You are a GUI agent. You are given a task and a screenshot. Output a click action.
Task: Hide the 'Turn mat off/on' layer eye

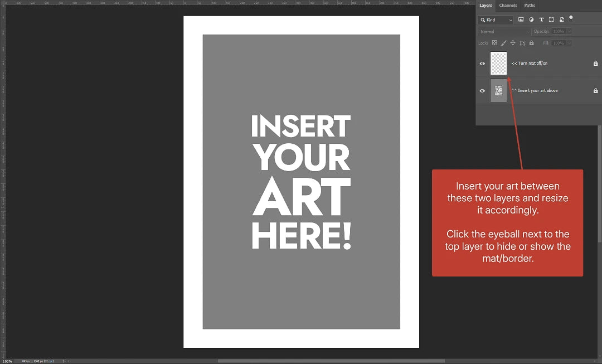(x=483, y=64)
